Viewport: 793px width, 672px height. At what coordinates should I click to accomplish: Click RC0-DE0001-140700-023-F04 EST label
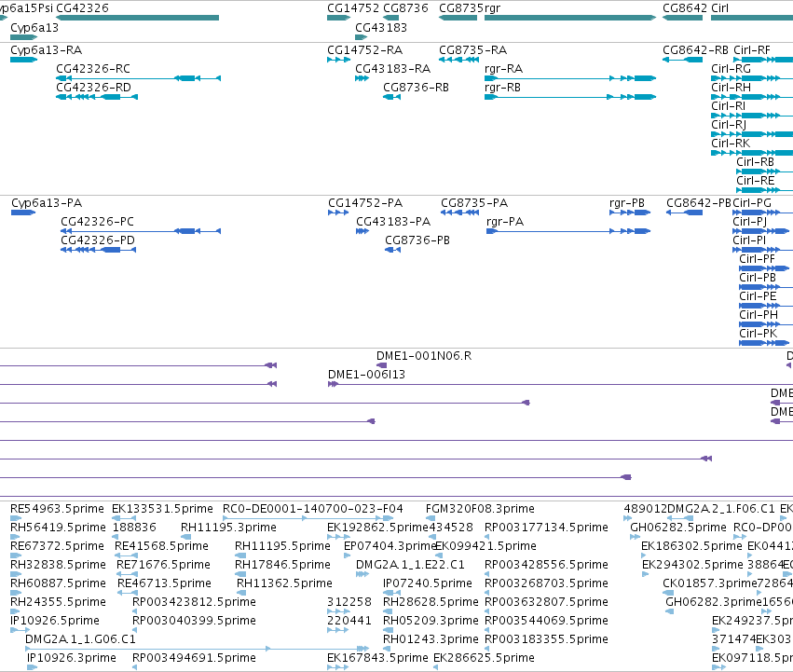[312, 509]
